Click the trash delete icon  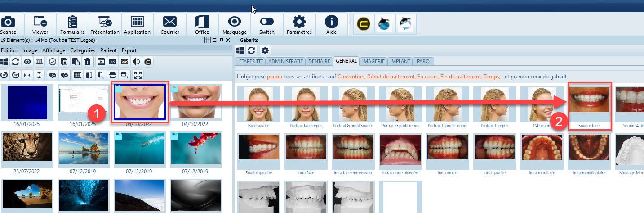[88, 62]
